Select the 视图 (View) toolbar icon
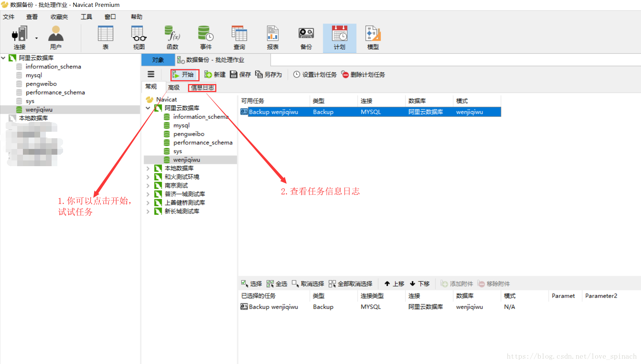Screen dimensions: 641x364 [x=139, y=37]
